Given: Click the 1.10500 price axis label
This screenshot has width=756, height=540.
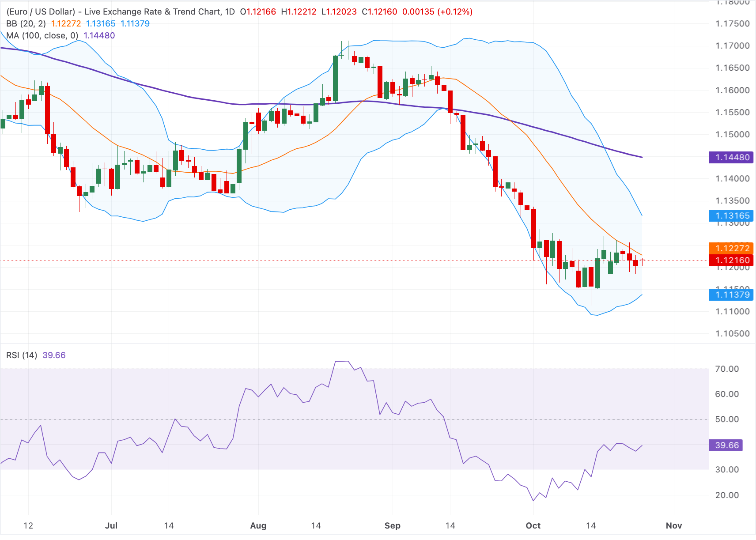Looking at the screenshot, I should pos(733,334).
